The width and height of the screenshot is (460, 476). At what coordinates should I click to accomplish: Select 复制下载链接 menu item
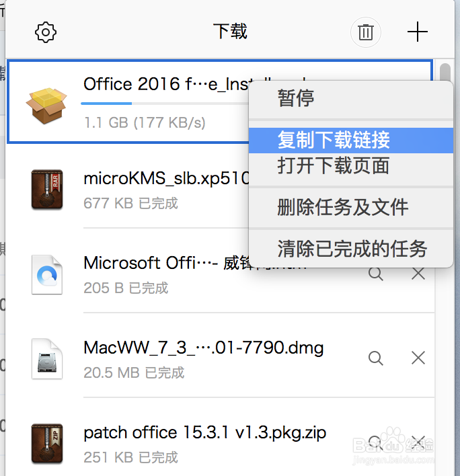[x=350, y=141]
